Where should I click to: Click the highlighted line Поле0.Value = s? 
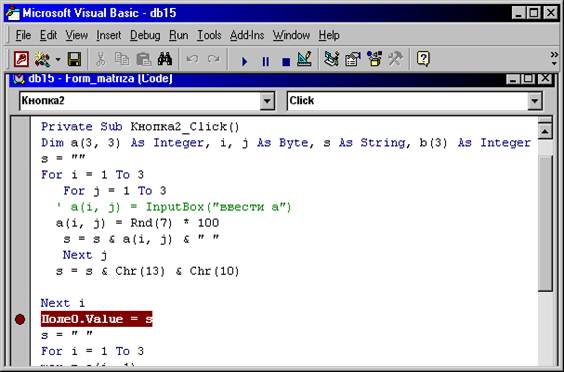96,319
